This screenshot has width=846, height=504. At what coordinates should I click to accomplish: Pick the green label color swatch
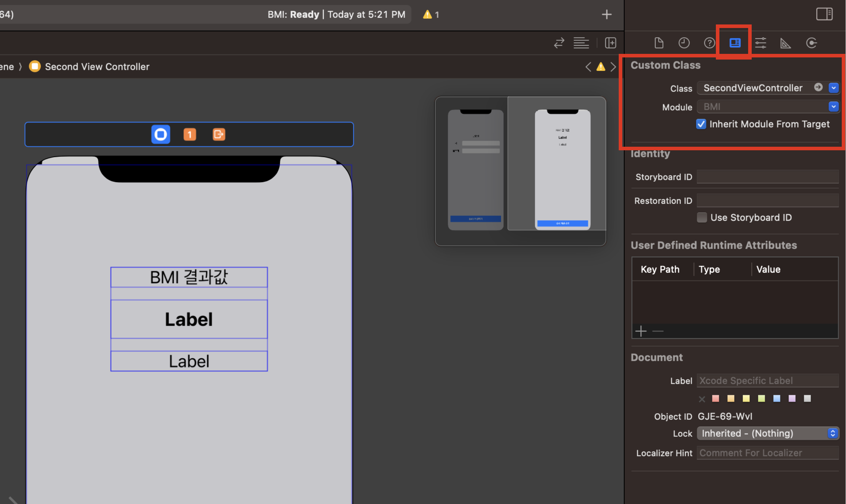761,399
